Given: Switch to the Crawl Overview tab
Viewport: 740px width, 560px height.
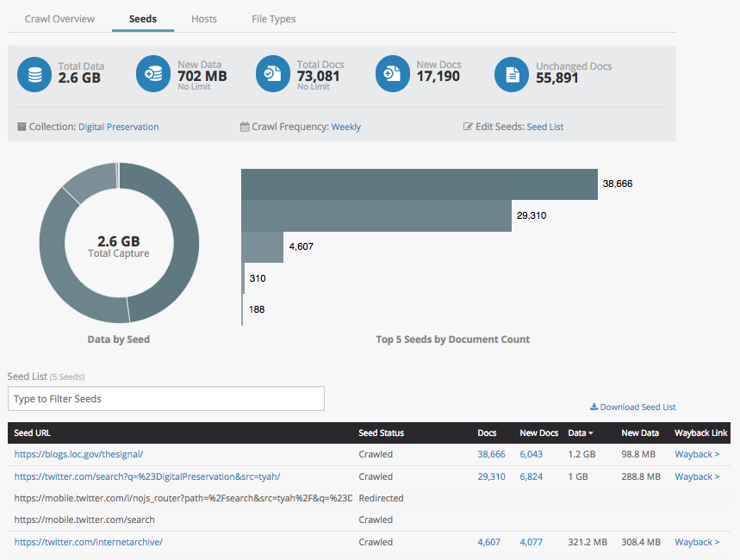Looking at the screenshot, I should click(59, 19).
